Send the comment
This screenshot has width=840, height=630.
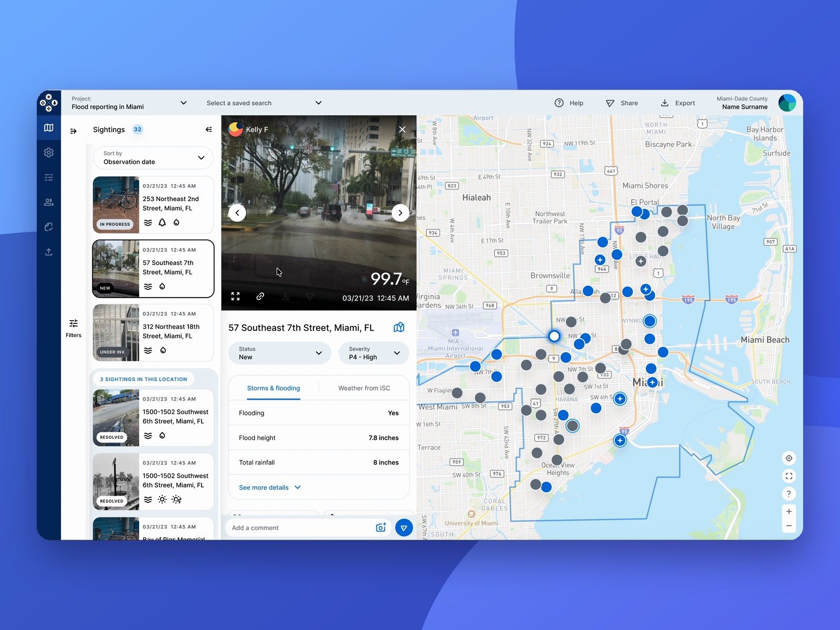[404, 528]
